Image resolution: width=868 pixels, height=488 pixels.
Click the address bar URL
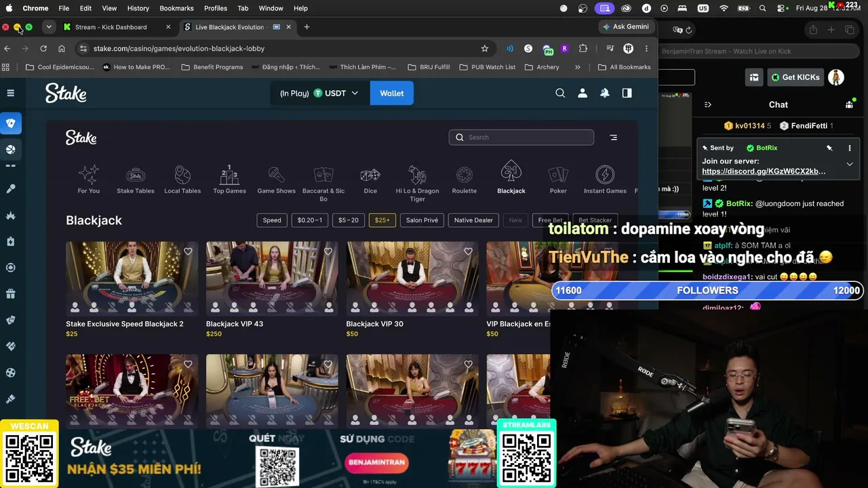click(x=179, y=49)
